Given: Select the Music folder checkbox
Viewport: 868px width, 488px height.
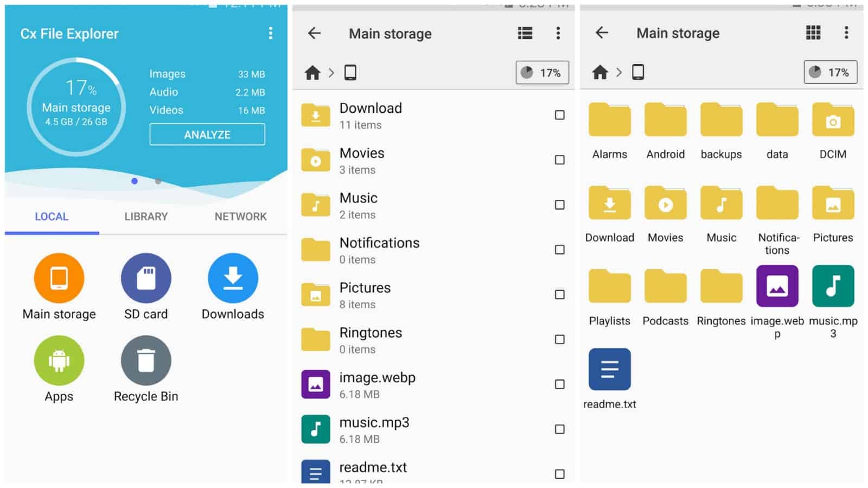Looking at the screenshot, I should coord(559,205).
